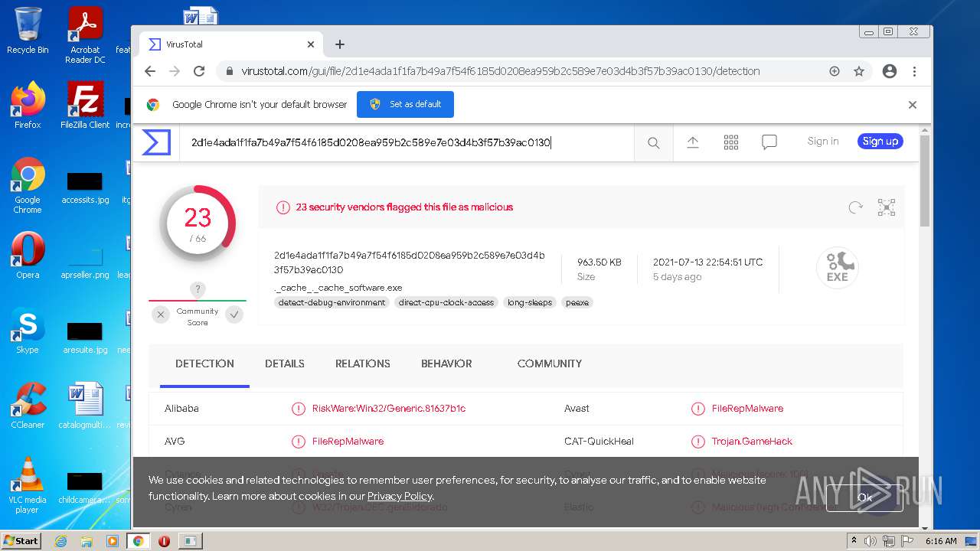Open the comments speech bubble icon

(769, 142)
